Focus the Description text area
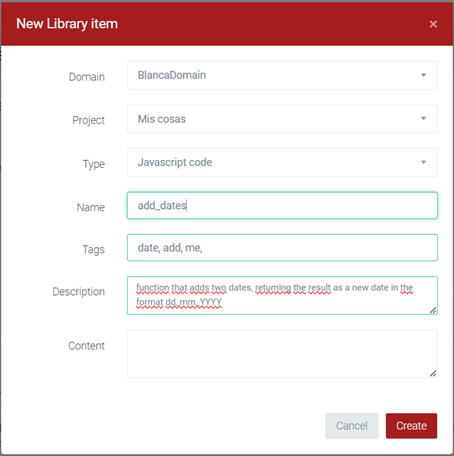This screenshot has height=456, width=454. point(282,295)
